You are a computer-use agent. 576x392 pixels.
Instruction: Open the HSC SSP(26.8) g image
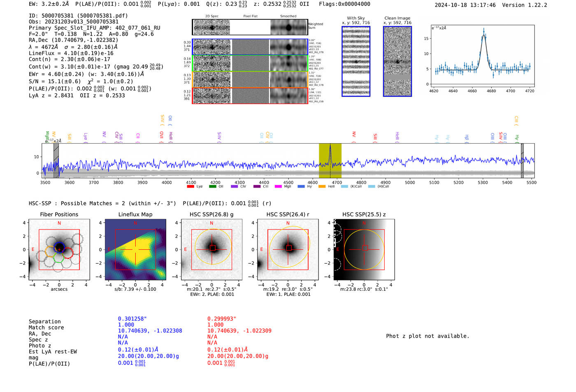[211, 250]
